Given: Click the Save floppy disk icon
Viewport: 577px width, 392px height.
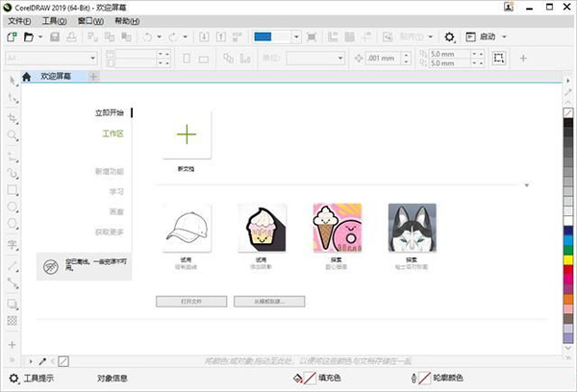Looking at the screenshot, I should (55, 37).
